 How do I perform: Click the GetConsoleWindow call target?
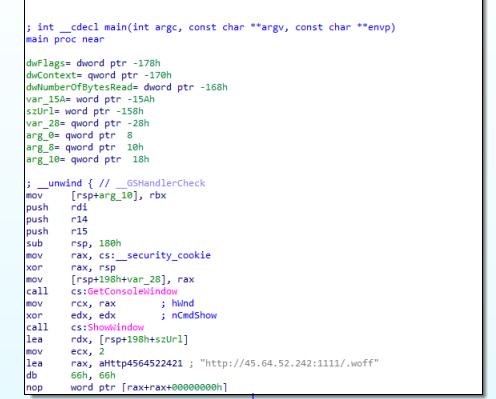132,291
